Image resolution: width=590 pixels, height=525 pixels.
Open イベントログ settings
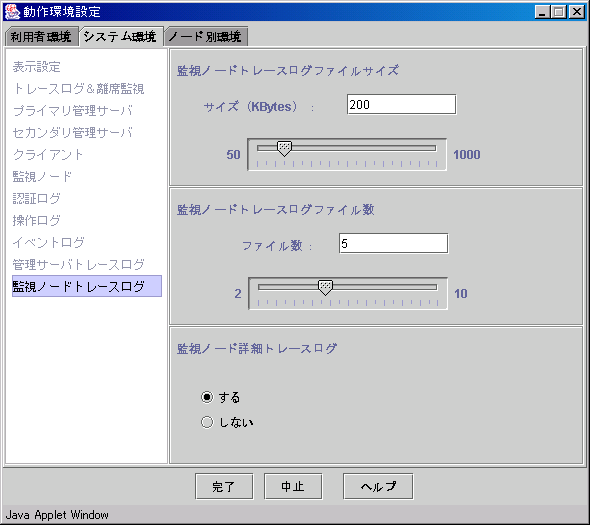pyautogui.click(x=49, y=242)
